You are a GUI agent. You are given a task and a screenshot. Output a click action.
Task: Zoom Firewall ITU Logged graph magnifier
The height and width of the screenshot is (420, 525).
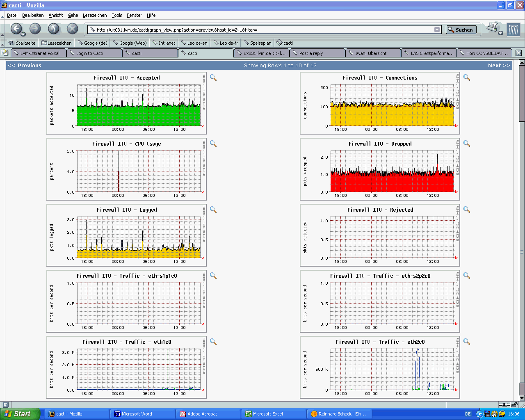pos(213,210)
